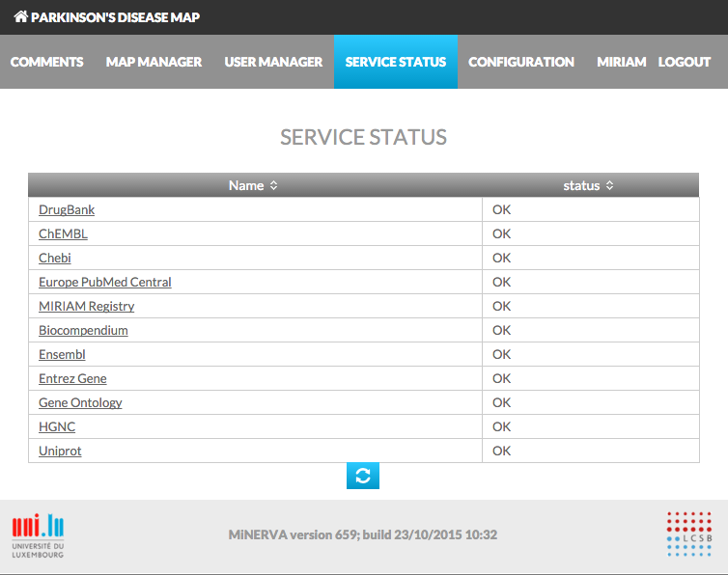Click the MiNERVA version 659 build text
Screen dimensions: 728x575
pyautogui.click(x=363, y=534)
